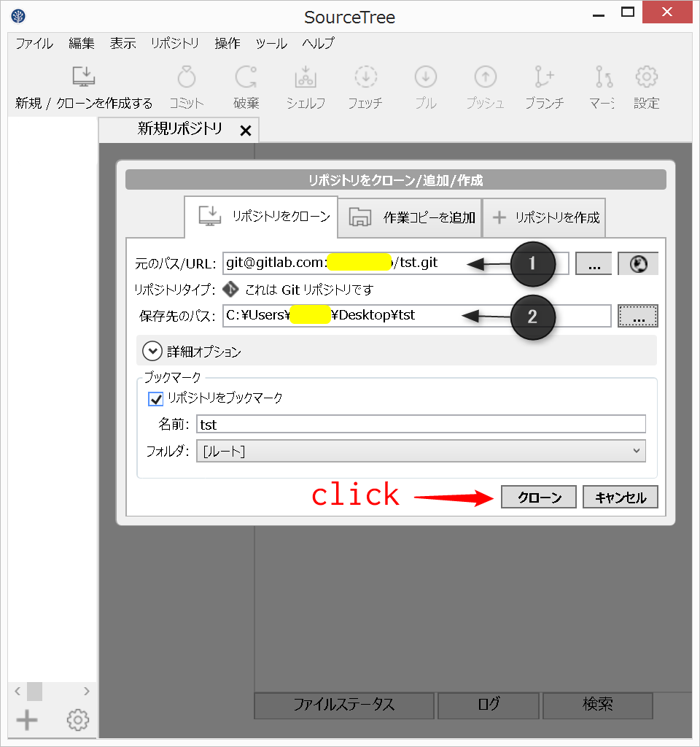Minimize the SourceTree window
Viewport: 700px width, 747px height.
[598, 15]
